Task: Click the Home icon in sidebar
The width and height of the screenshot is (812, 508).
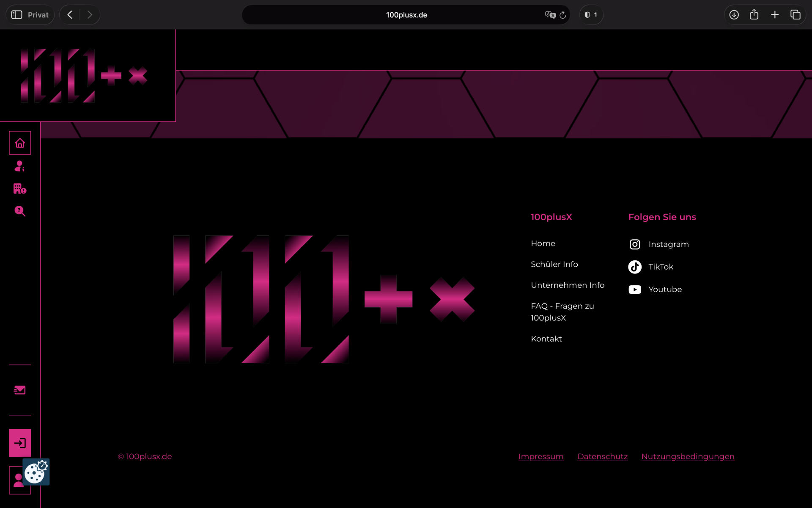Action: pos(20,143)
